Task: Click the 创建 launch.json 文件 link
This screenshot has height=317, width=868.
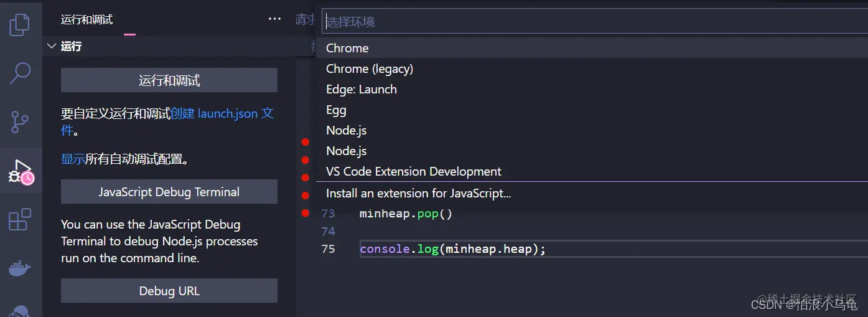Action: (222, 114)
